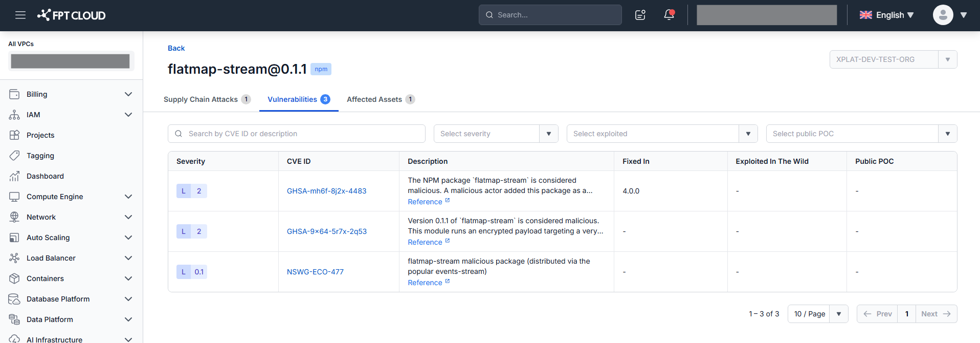This screenshot has width=980, height=343.
Task: Click the Data Platform icon
Action: [14, 319]
